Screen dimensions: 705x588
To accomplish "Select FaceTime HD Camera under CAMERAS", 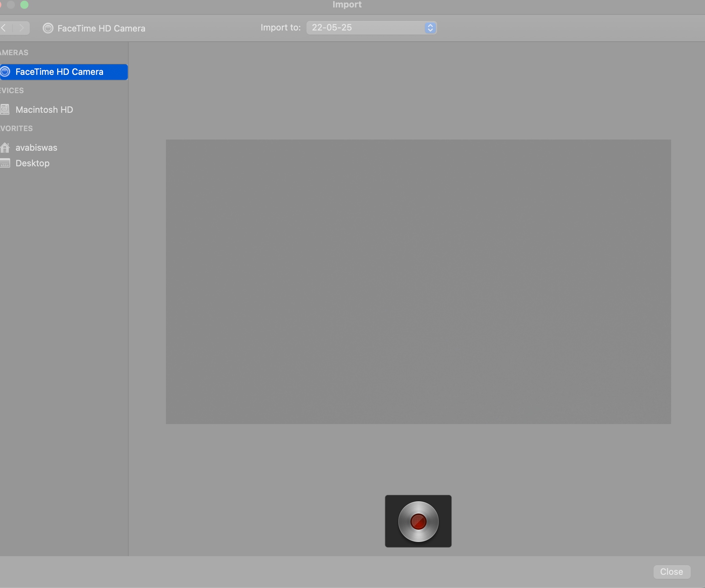I will (x=60, y=72).
